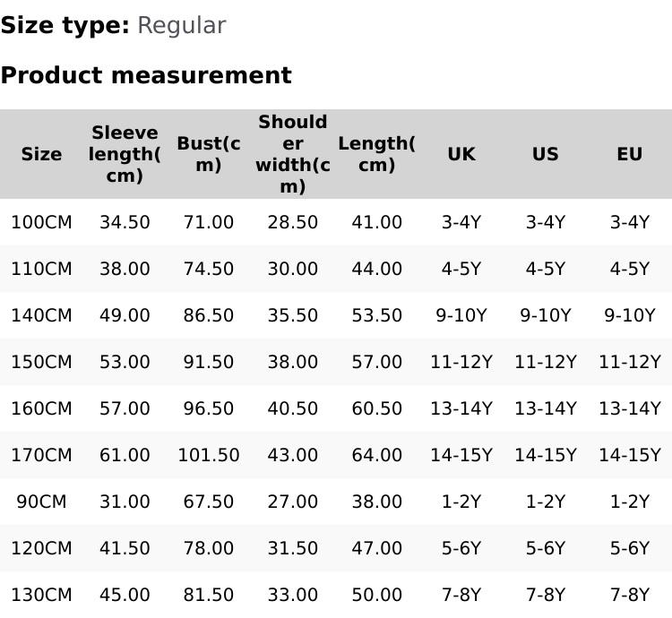The width and height of the screenshot is (672, 618).
Task: Click the US column header
Action: [545, 154]
